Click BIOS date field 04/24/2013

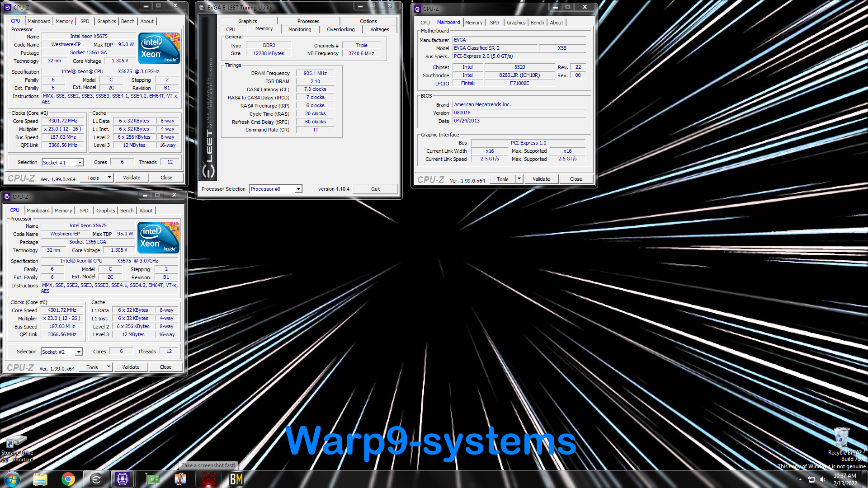click(519, 121)
